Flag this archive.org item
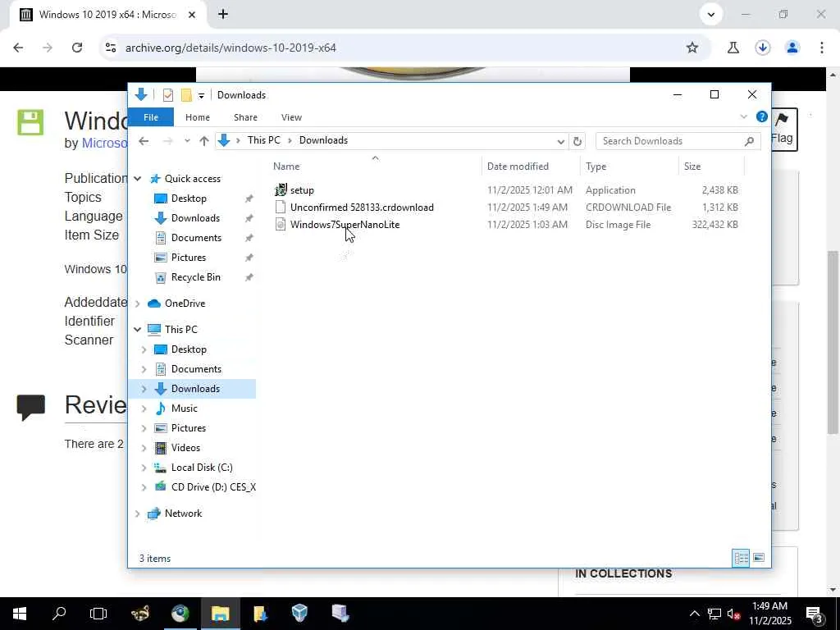Image resolution: width=840 pixels, height=630 pixels. (782, 129)
